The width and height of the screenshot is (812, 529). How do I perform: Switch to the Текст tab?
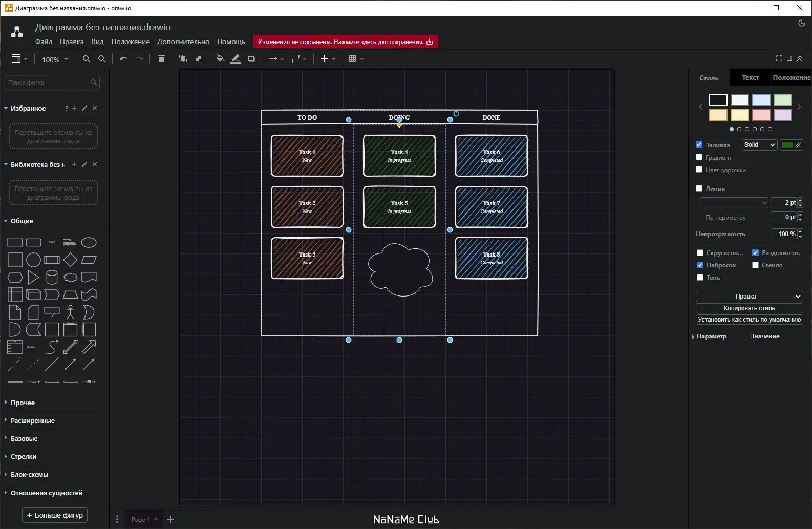pyautogui.click(x=750, y=77)
